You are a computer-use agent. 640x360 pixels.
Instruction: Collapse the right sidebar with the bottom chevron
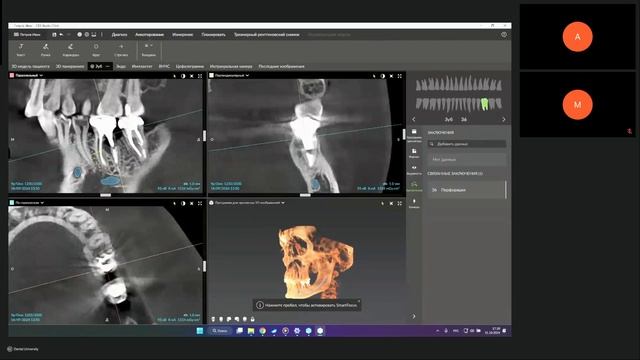[414, 316]
